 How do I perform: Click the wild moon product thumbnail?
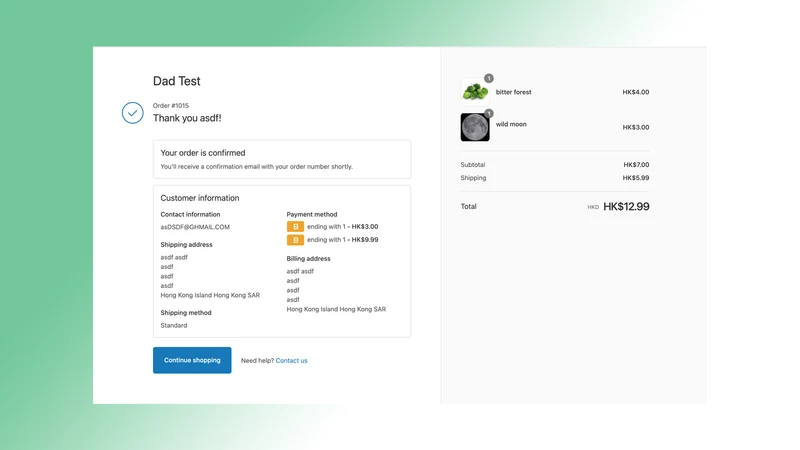pos(475,127)
